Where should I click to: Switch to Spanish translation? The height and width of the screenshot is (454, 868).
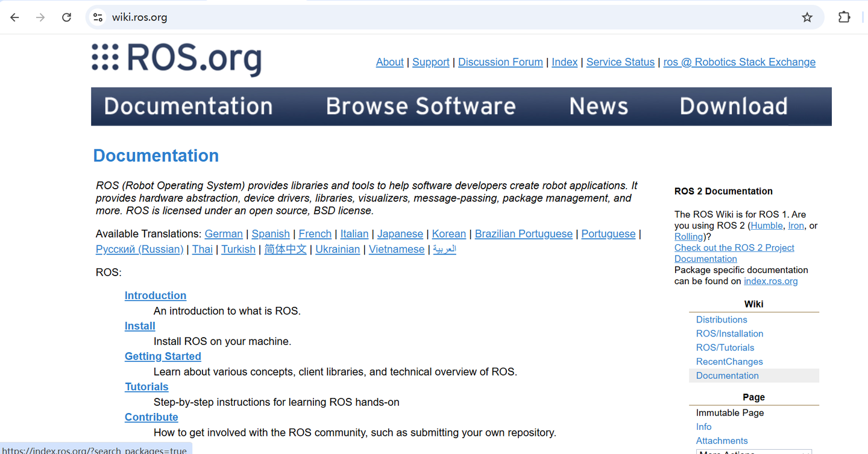click(271, 234)
